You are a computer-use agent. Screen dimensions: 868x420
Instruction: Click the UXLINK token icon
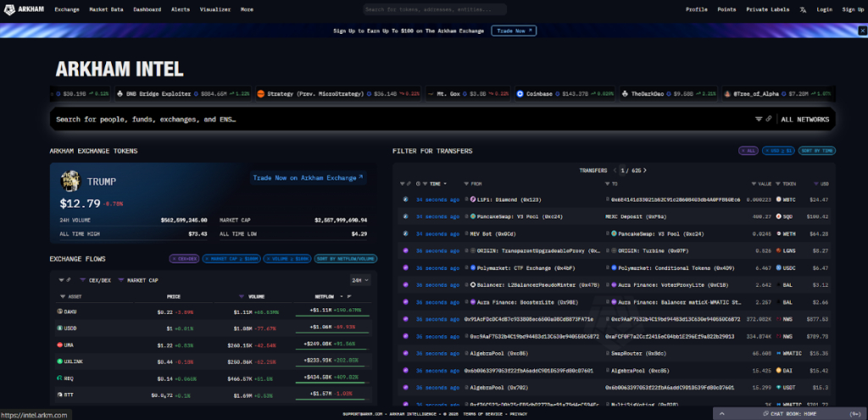tap(60, 362)
